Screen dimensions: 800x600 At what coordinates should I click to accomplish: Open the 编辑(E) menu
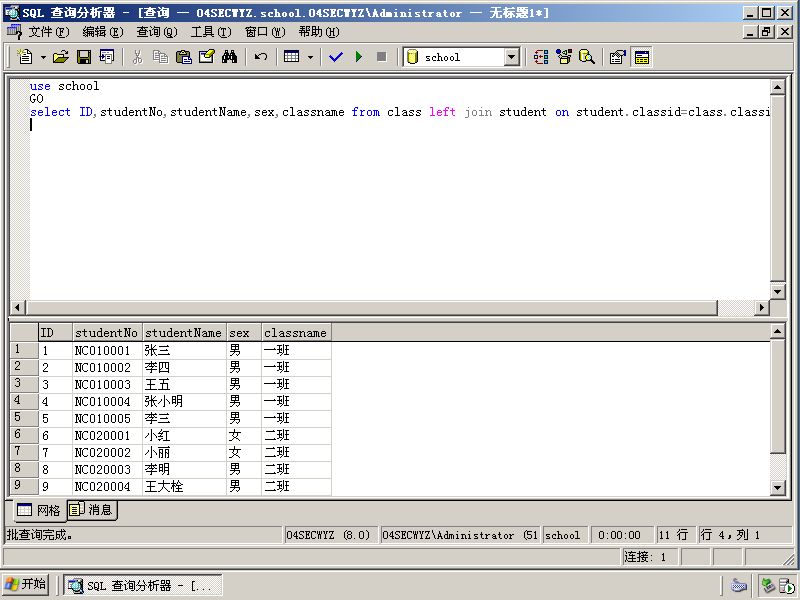103,32
